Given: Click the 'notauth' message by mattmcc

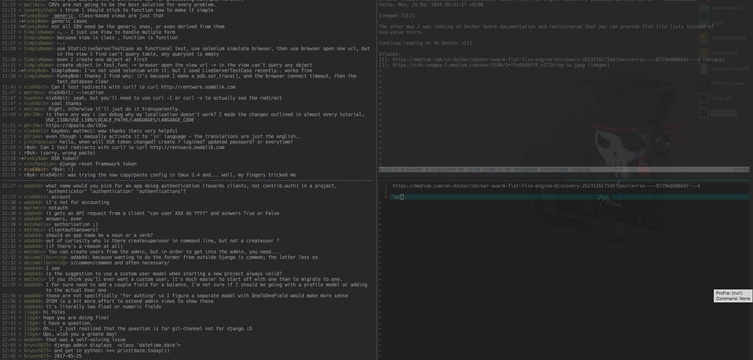Looking at the screenshot, I should [58, 208].
